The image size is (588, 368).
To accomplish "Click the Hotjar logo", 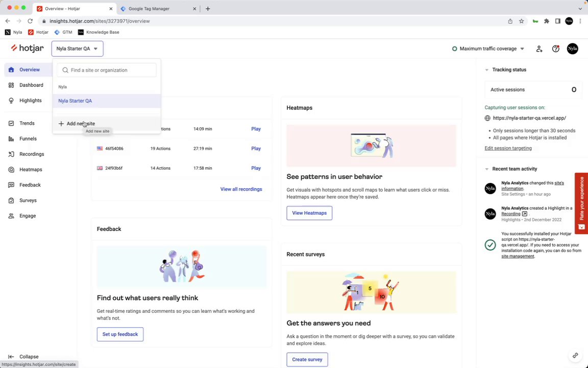I will pyautogui.click(x=27, y=48).
